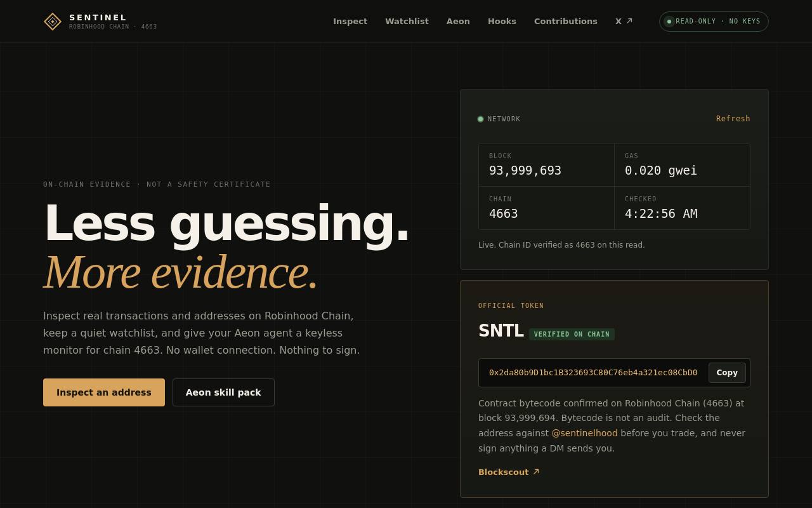Open the X social link
The width and height of the screenshot is (812, 508).
[x=624, y=22]
